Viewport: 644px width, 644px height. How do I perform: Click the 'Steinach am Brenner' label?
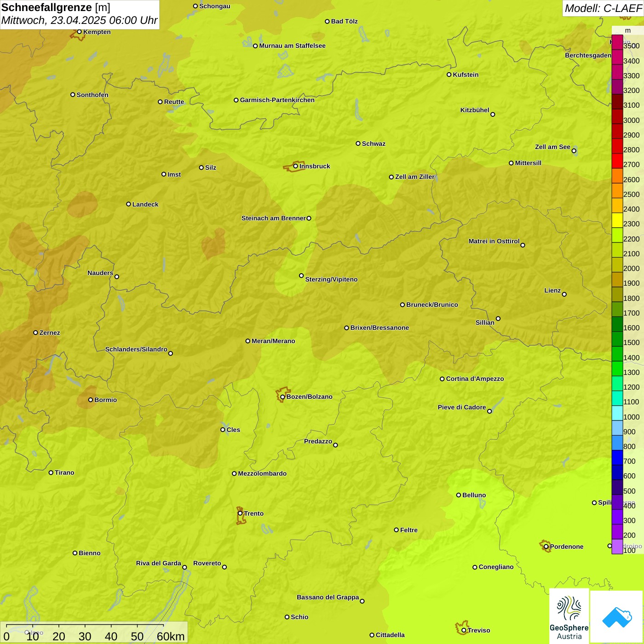[274, 218]
